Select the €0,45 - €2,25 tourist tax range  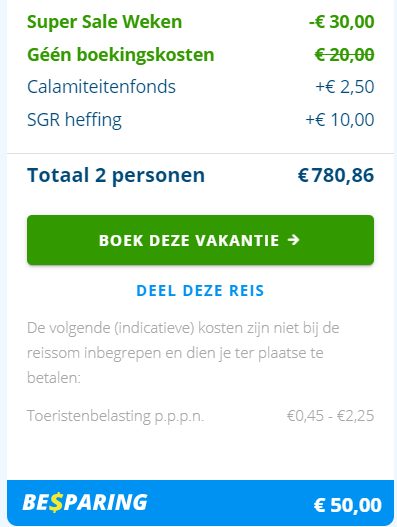tap(330, 416)
